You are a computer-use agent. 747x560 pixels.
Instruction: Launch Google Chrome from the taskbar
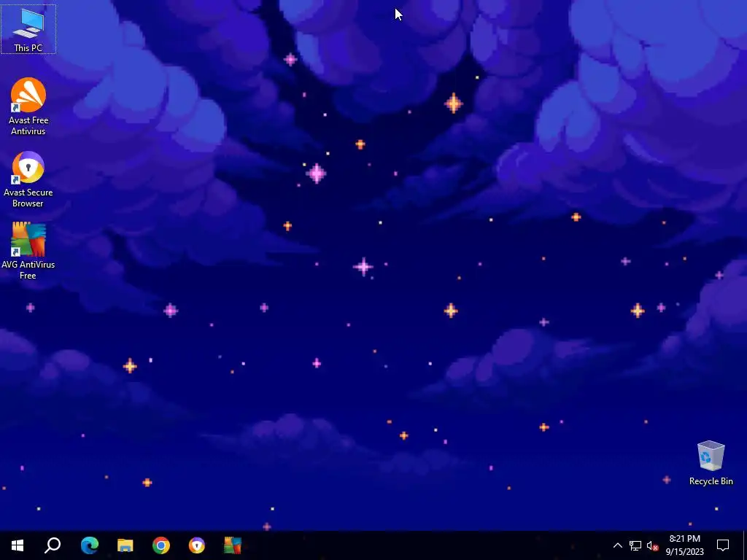(x=161, y=545)
